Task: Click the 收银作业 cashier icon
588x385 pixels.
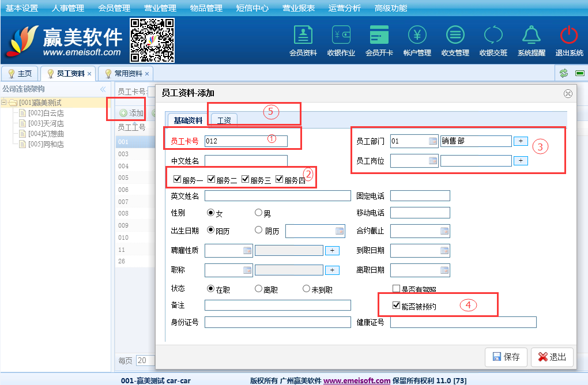Action: click(x=341, y=36)
